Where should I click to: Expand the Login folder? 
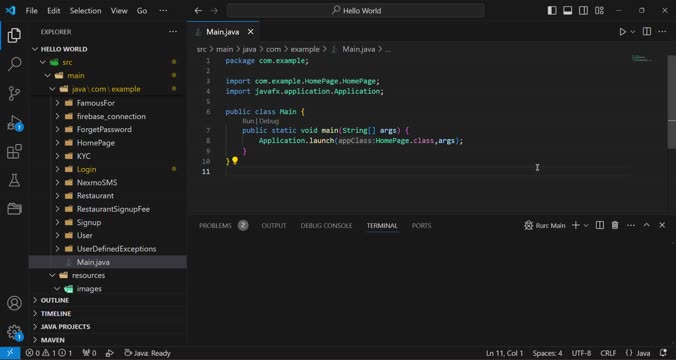pyautogui.click(x=57, y=169)
